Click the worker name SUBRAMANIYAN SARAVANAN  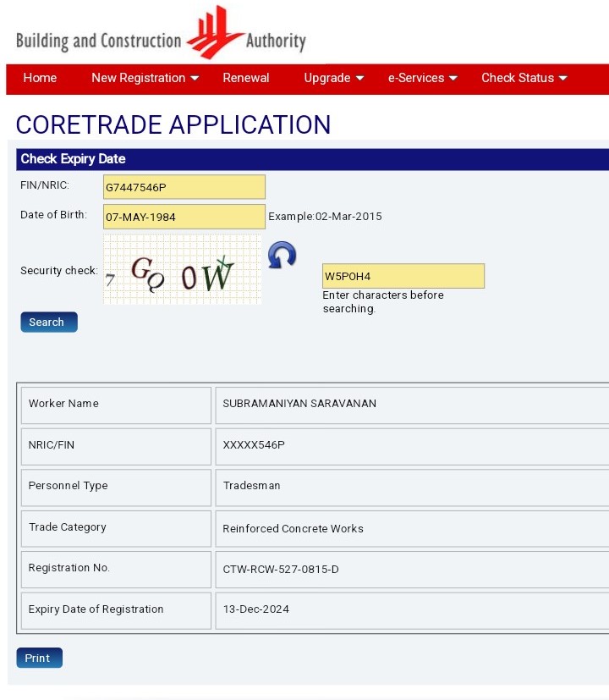pyautogui.click(x=299, y=404)
